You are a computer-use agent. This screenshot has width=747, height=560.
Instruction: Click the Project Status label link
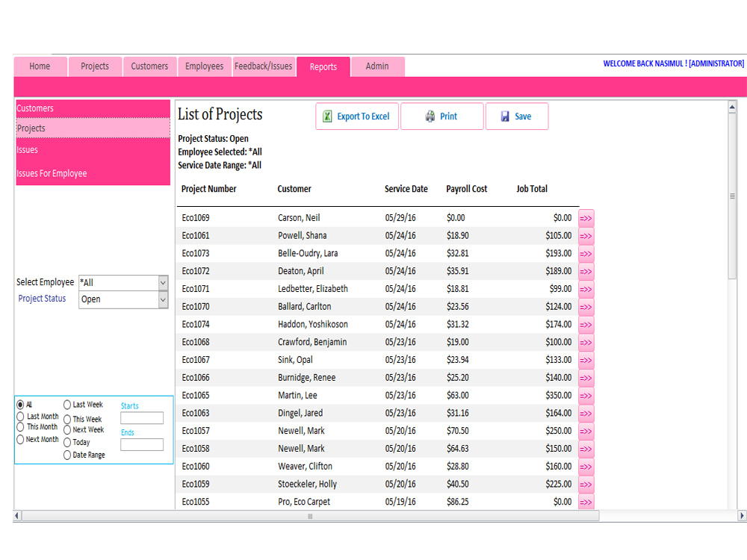[x=42, y=299]
